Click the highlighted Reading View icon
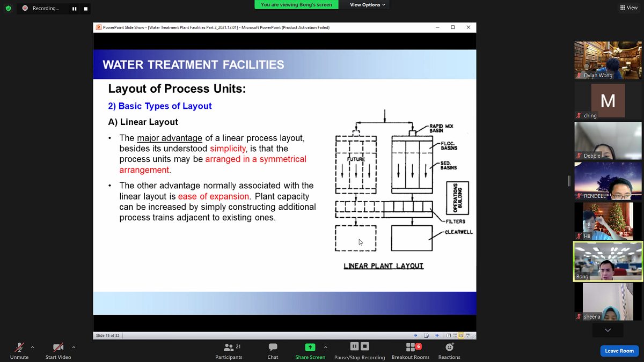The width and height of the screenshot is (644, 362). pos(461,336)
